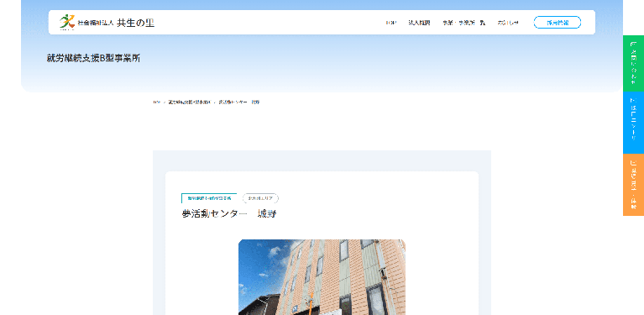Open 法人概要 in the header menu
Viewport: 644px width, 315px height.
pyautogui.click(x=419, y=23)
